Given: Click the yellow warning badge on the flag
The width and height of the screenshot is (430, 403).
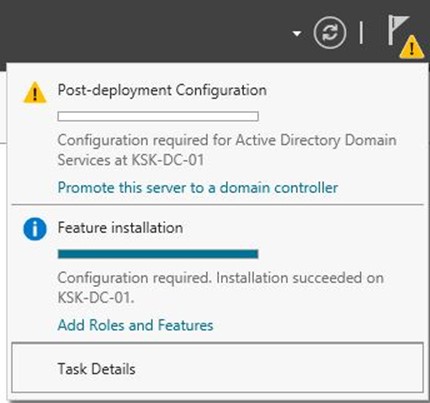Looking at the screenshot, I should 412,47.
